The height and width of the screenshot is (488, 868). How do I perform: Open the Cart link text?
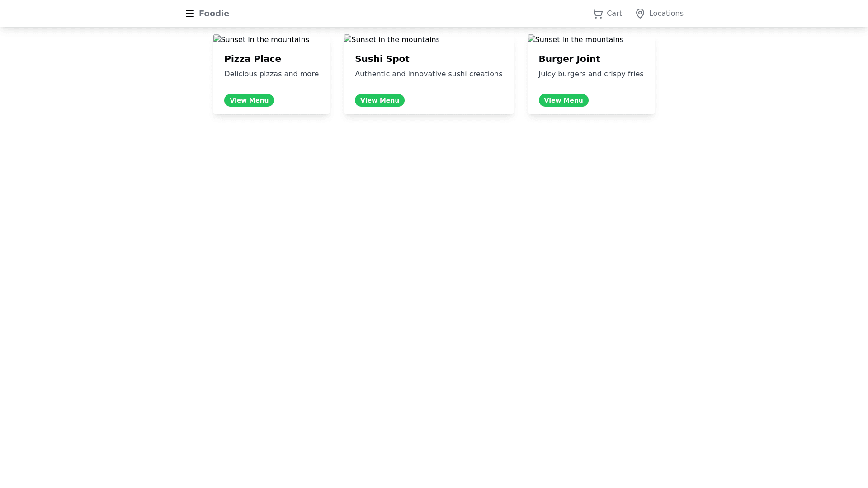tap(614, 14)
